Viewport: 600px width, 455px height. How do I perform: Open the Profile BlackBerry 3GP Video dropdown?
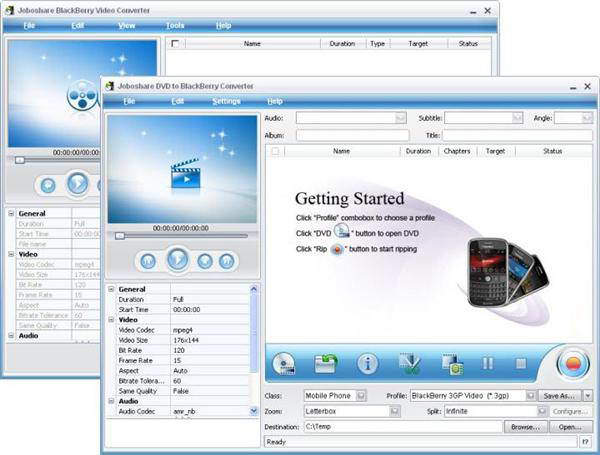531,396
